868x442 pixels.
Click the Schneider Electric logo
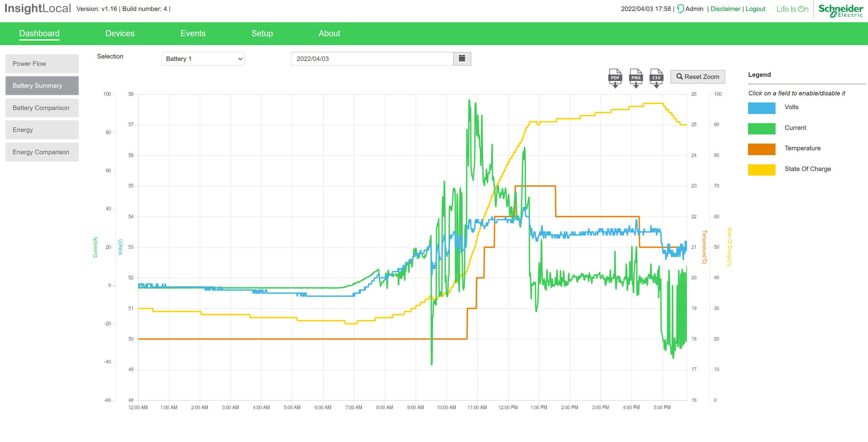click(840, 10)
